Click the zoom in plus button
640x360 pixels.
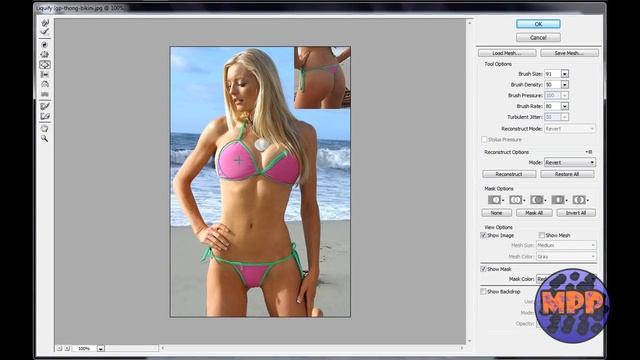tap(67, 348)
